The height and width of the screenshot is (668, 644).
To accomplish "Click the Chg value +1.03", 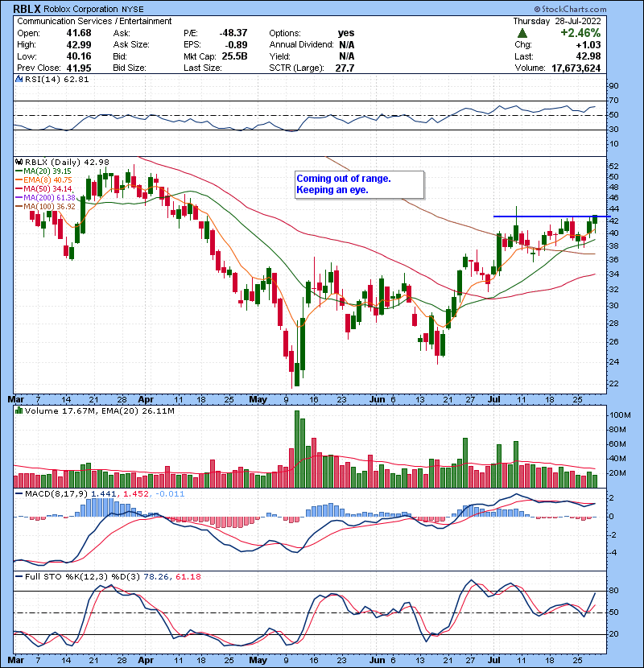I will click(588, 45).
